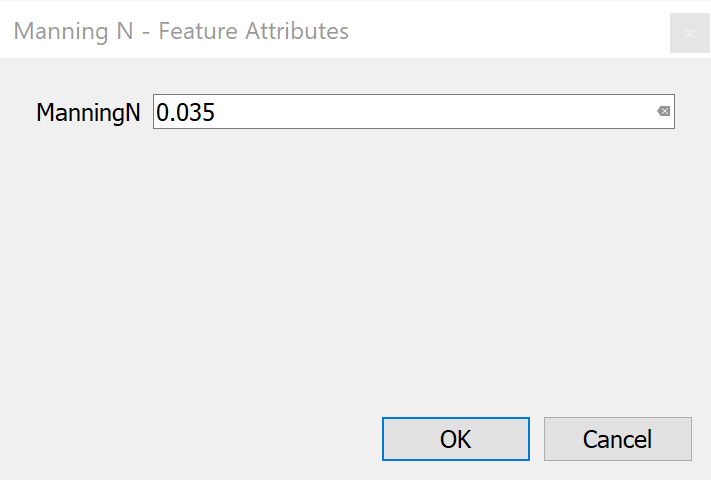Focus the Manning N value text box
Image resolution: width=711 pixels, height=480 pixels.
(x=400, y=112)
